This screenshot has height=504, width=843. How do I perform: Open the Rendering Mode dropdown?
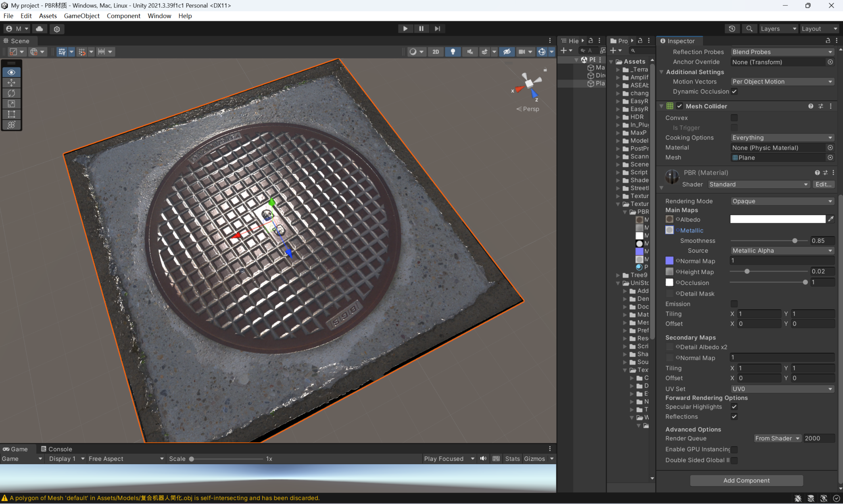[782, 201]
